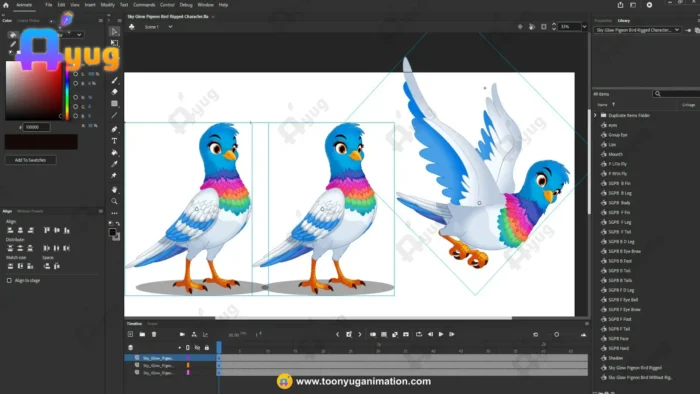
Task: Click the insert keyframe icon
Action: (x=349, y=334)
